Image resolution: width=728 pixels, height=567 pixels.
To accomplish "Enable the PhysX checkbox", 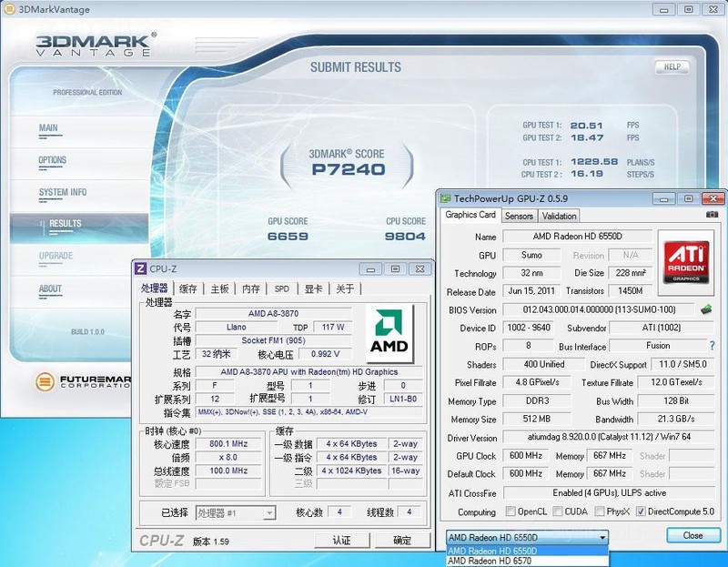I will pos(599,511).
